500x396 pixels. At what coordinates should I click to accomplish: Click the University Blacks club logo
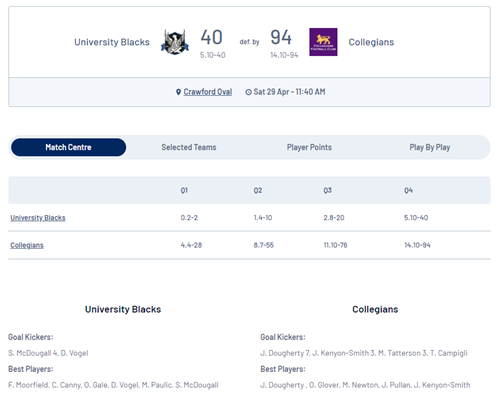175,42
